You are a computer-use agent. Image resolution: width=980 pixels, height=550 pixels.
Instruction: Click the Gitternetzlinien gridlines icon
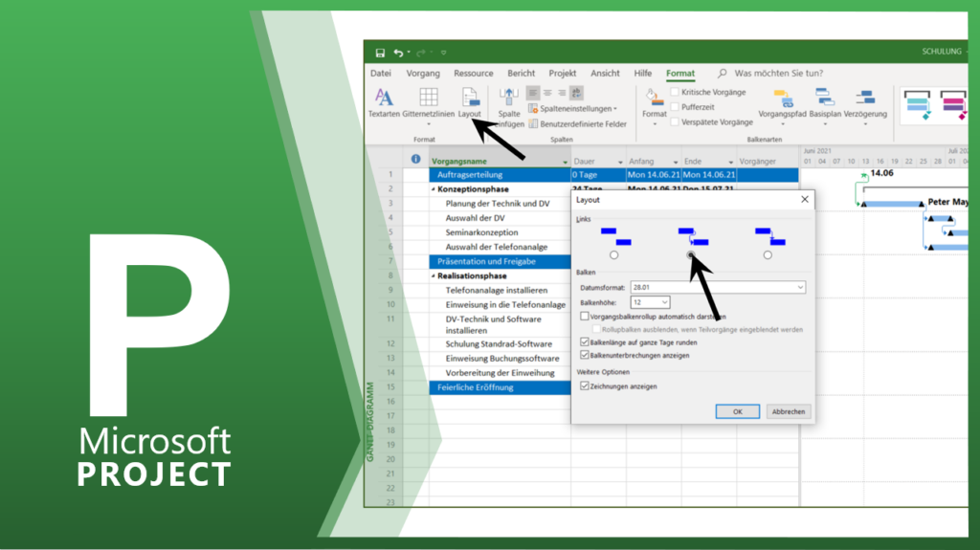click(429, 98)
